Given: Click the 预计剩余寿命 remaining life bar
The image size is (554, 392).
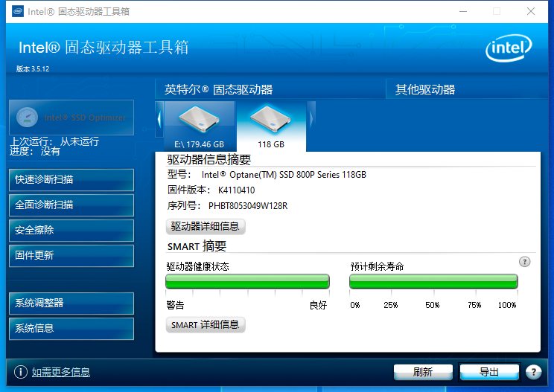Looking at the screenshot, I should (433, 281).
